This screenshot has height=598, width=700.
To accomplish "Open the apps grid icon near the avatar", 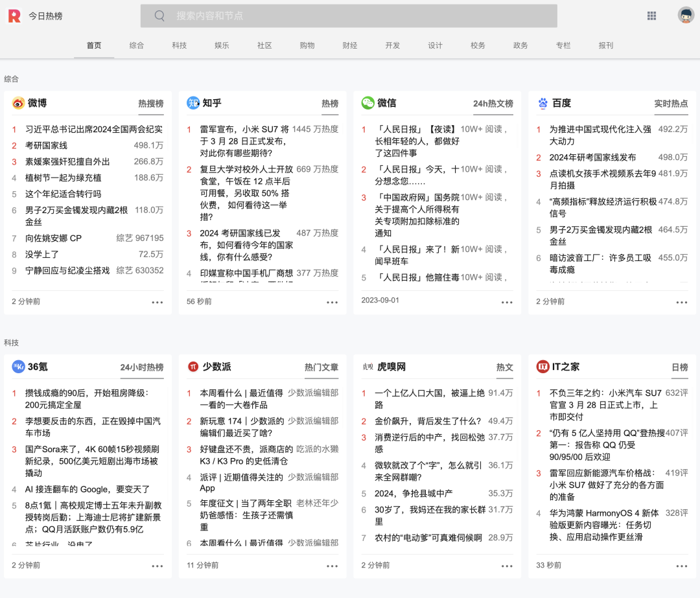I will point(651,16).
